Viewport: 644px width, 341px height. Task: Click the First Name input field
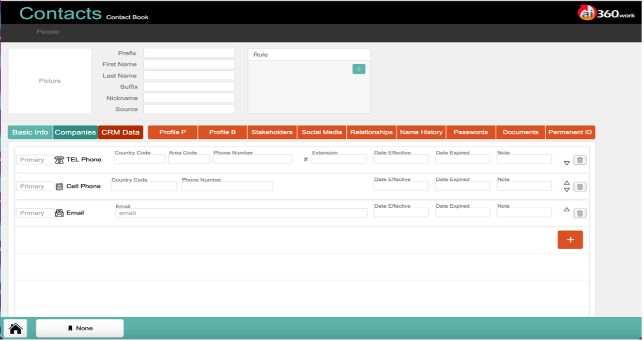tap(189, 65)
